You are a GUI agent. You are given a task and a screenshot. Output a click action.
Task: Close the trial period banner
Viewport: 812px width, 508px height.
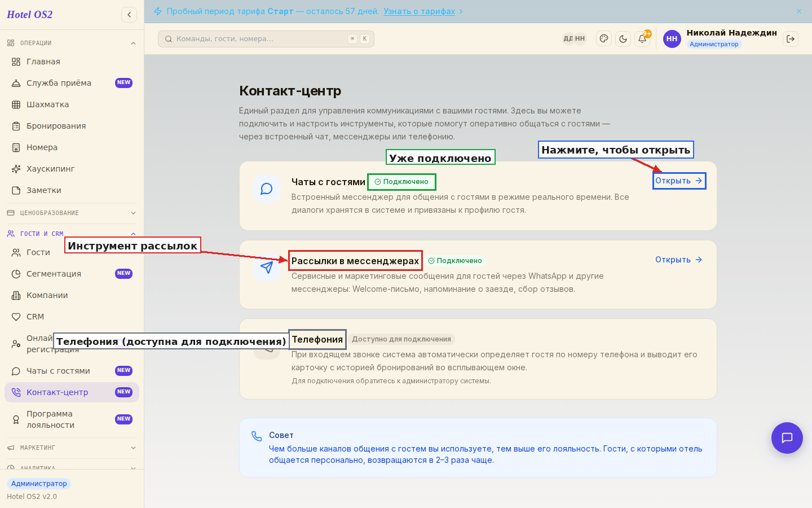(799, 11)
